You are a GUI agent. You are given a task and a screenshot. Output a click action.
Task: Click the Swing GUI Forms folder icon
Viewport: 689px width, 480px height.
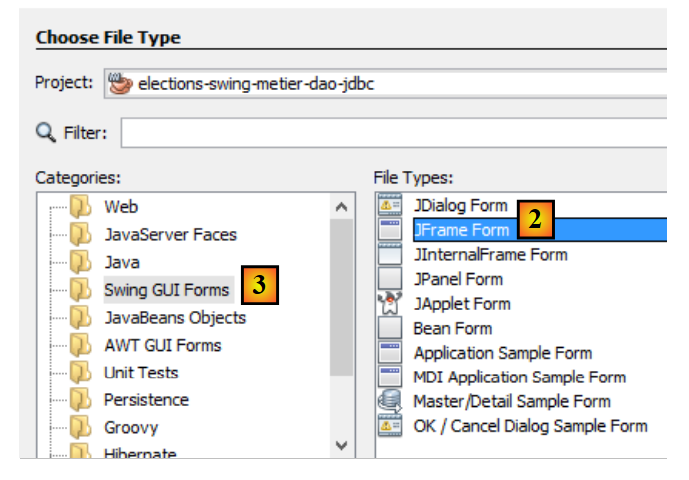pos(80,290)
